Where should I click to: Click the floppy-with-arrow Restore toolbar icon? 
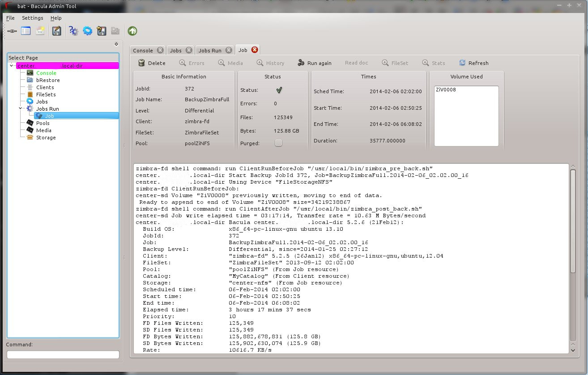coord(102,31)
